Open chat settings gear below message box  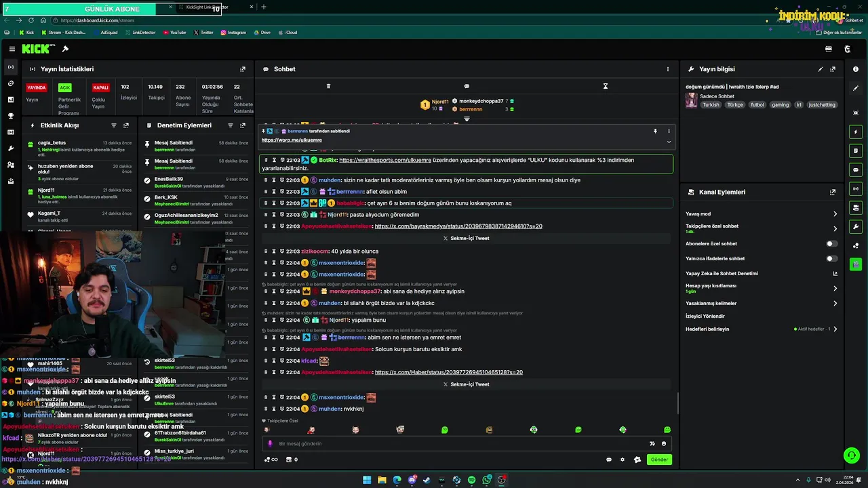point(623,460)
